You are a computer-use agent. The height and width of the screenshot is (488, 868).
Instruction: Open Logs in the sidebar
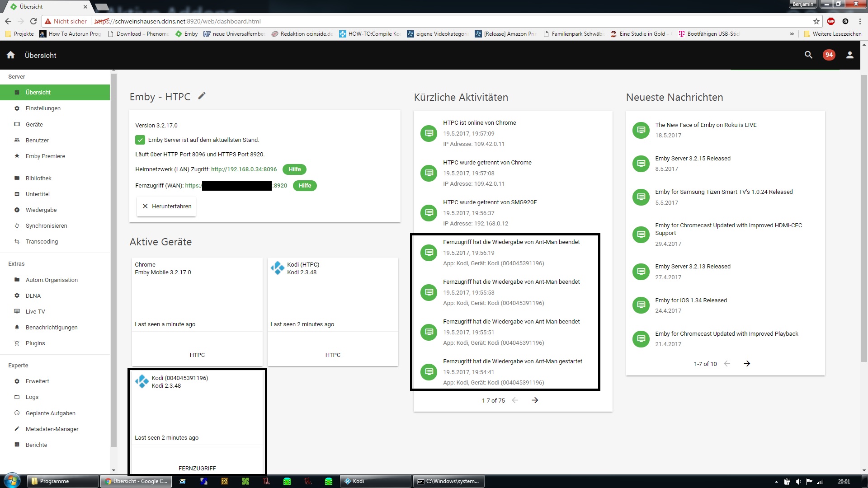point(55,397)
